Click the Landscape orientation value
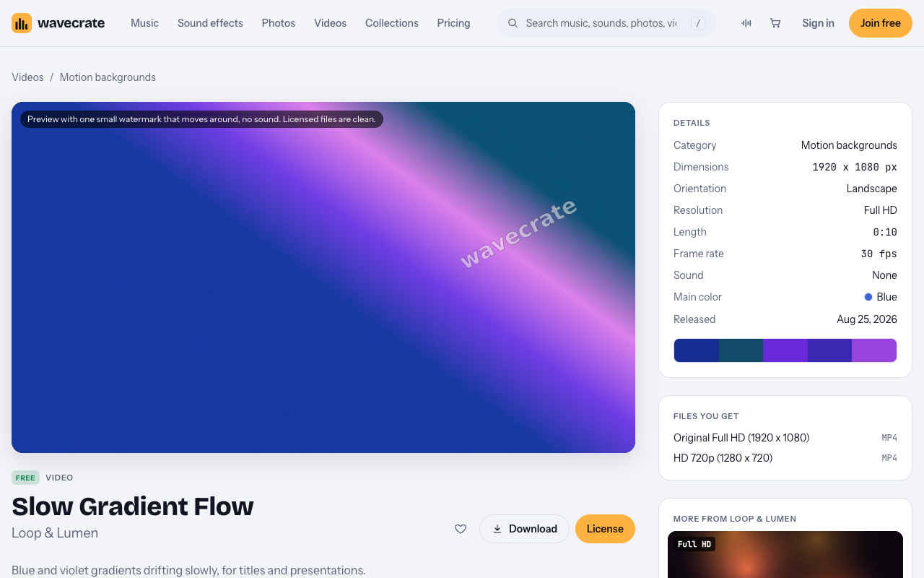 pyautogui.click(x=872, y=189)
